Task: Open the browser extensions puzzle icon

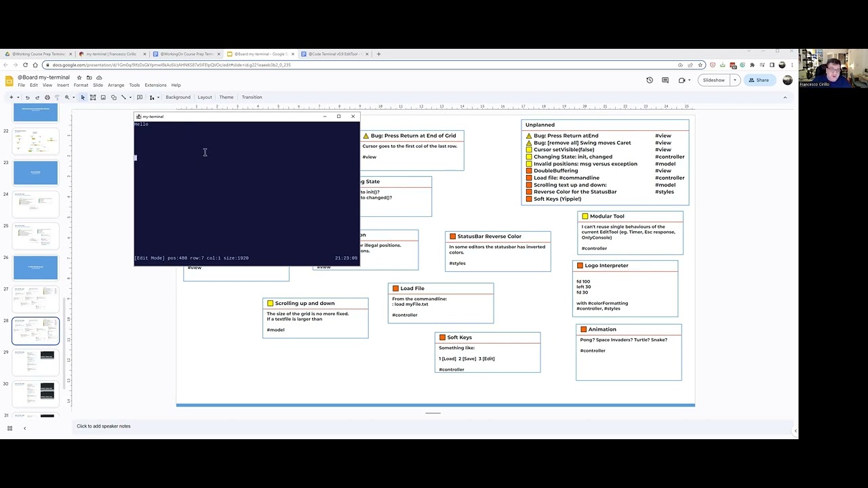Action: 752,65
